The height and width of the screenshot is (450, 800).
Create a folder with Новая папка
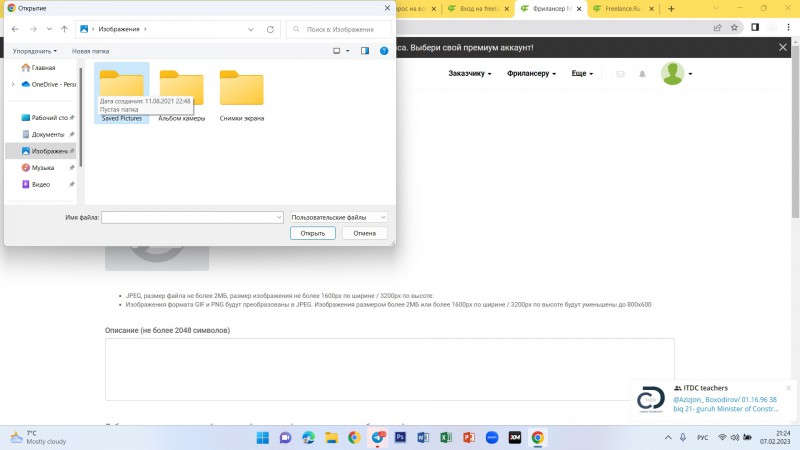pyautogui.click(x=90, y=51)
